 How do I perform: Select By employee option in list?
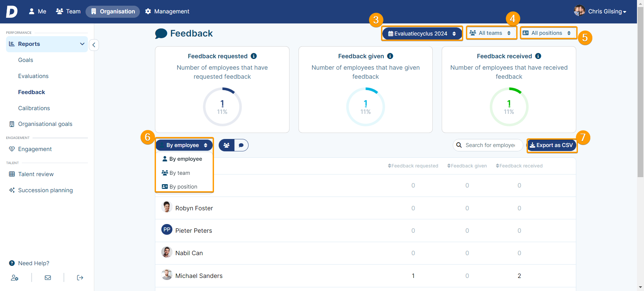[184, 159]
